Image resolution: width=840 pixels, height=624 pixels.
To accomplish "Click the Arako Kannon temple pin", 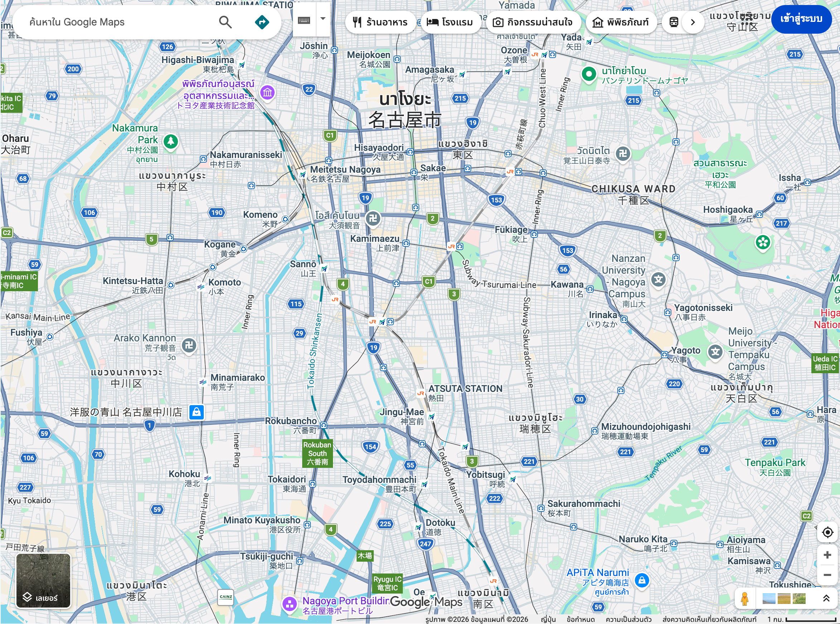I will coord(189,345).
